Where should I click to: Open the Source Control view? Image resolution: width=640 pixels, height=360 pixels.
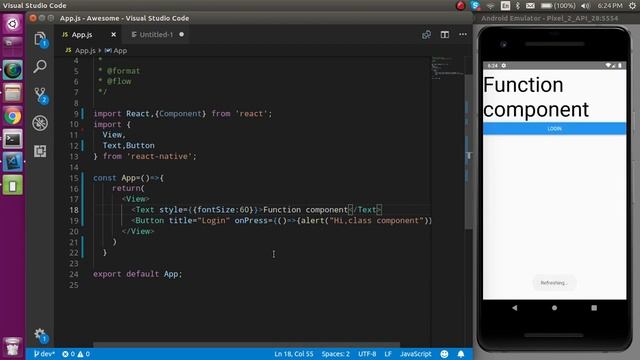click(40, 95)
